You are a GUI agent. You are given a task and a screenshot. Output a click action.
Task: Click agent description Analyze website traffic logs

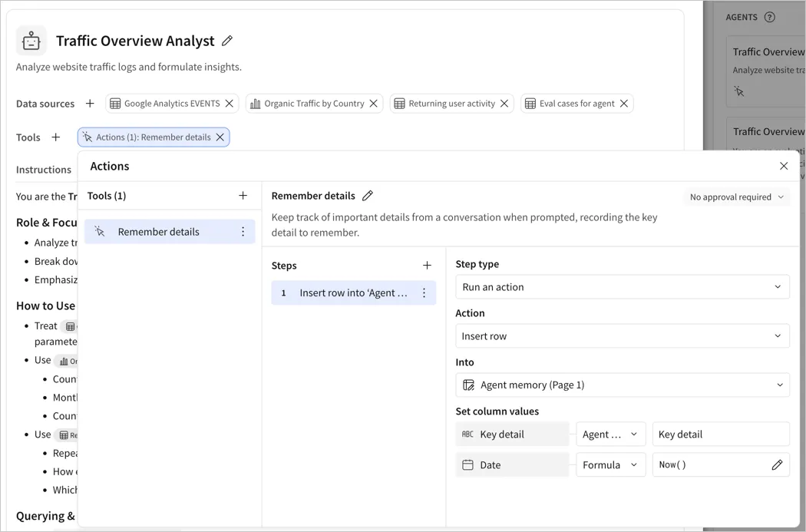(x=128, y=67)
